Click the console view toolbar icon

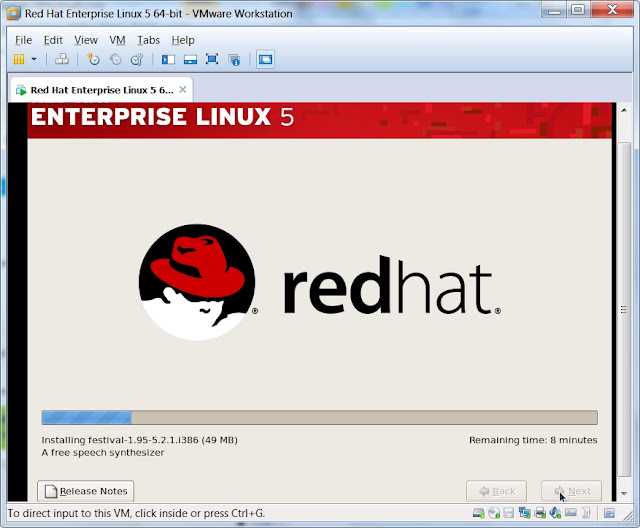(265, 60)
